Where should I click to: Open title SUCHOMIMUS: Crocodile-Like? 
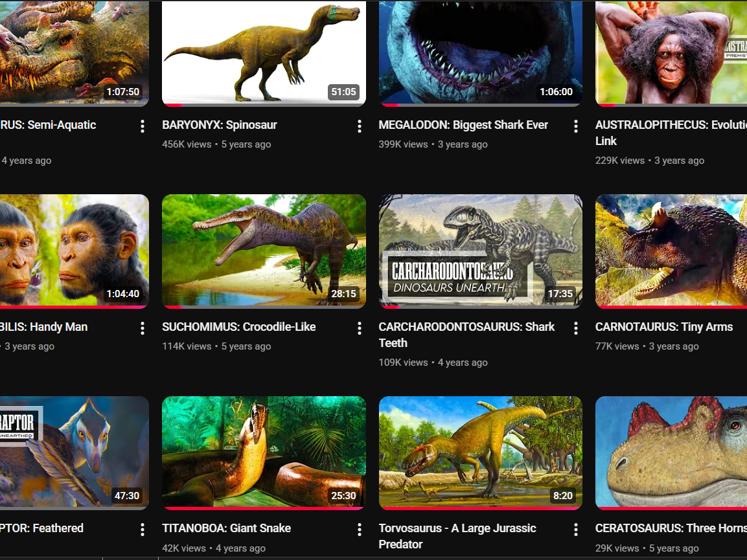[238, 327]
